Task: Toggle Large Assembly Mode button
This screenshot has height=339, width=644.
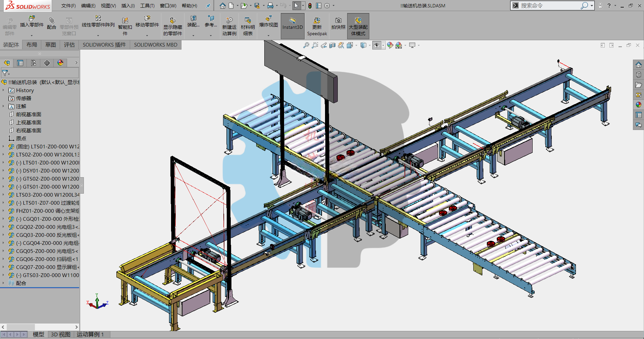Action: pos(358,26)
